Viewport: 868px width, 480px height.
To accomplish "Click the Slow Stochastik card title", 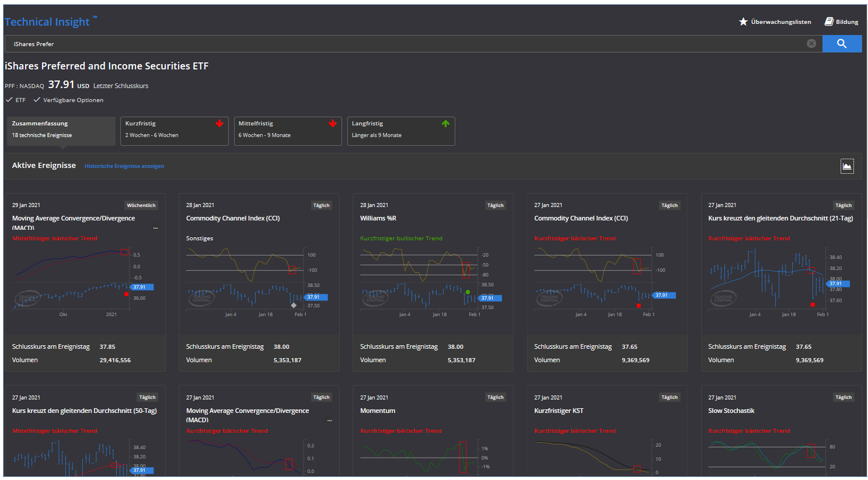I will (x=731, y=411).
